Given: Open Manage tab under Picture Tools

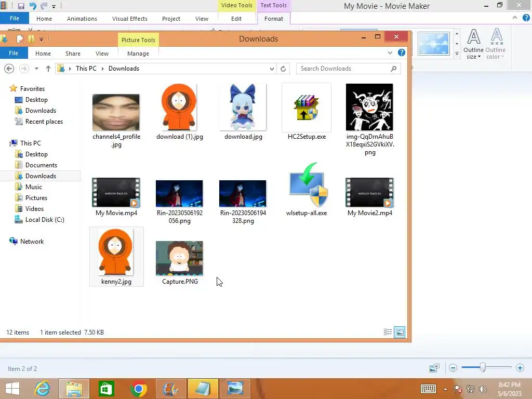Looking at the screenshot, I should click(x=138, y=54).
